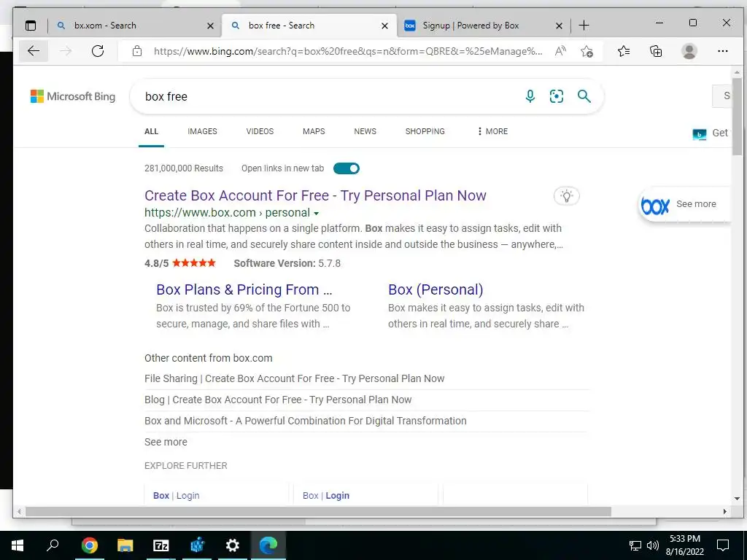747x560 pixels.
Task: Open the Windows Start menu
Action: click(x=18, y=545)
